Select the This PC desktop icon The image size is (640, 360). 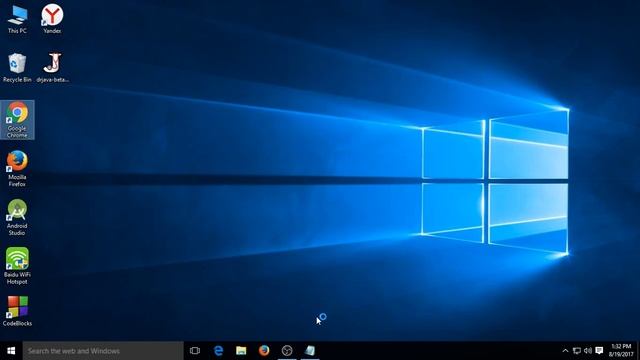pyautogui.click(x=17, y=19)
